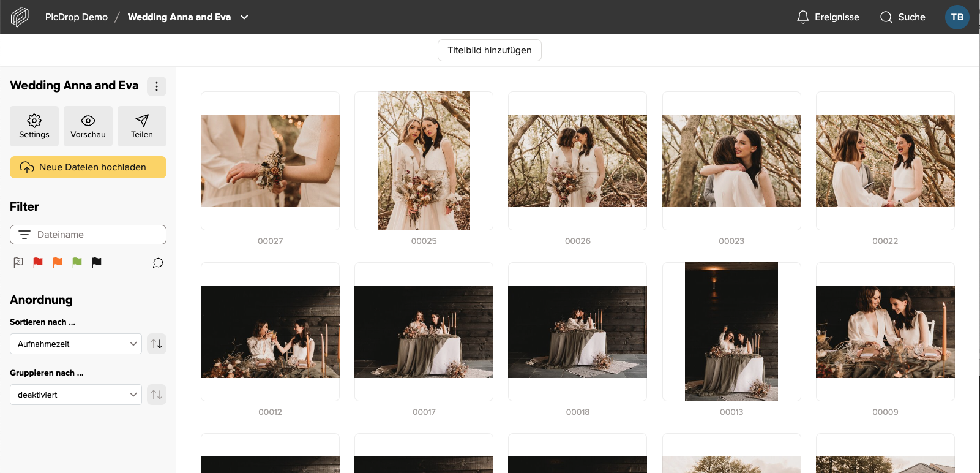This screenshot has width=980, height=473.
Task: Open Ereignisse notifications
Action: (828, 17)
